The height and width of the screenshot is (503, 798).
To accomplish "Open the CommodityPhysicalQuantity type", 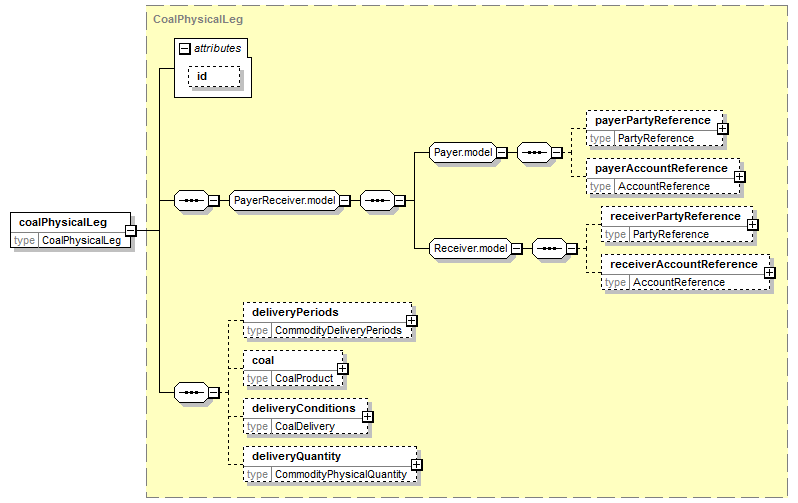I will point(341,474).
